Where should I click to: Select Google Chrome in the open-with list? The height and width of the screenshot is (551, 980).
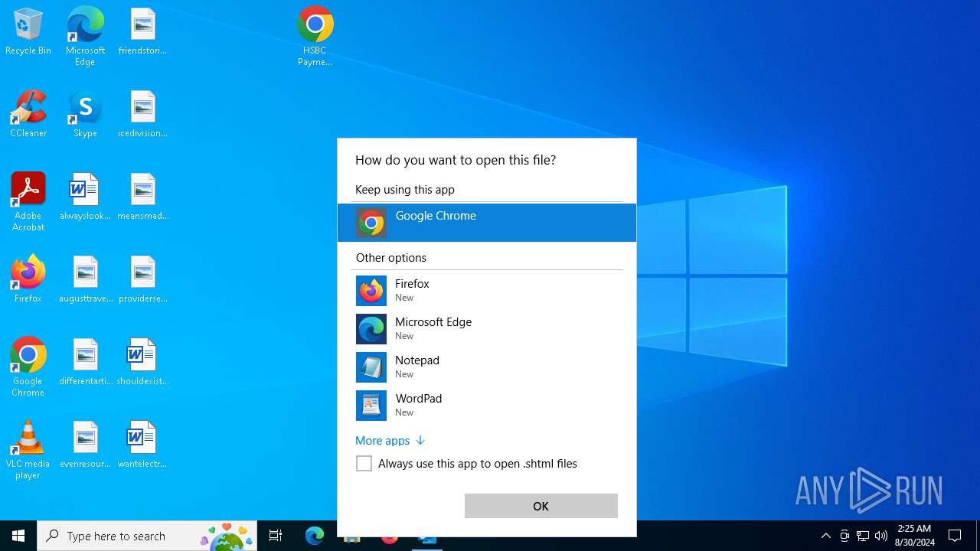487,223
